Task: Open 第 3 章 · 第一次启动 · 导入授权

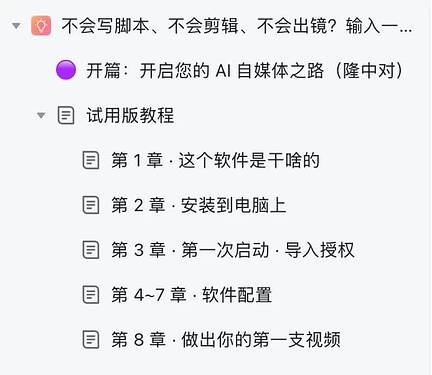Action: 233,250
